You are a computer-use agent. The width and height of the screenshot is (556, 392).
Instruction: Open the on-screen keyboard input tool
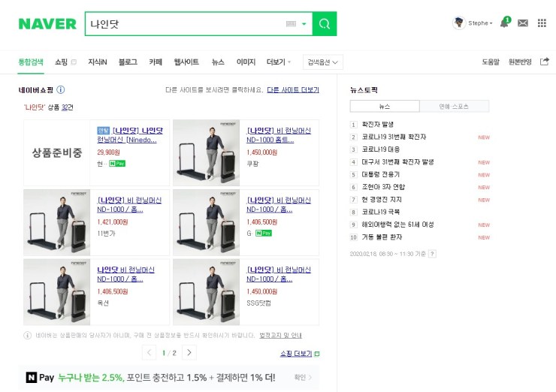tap(292, 24)
